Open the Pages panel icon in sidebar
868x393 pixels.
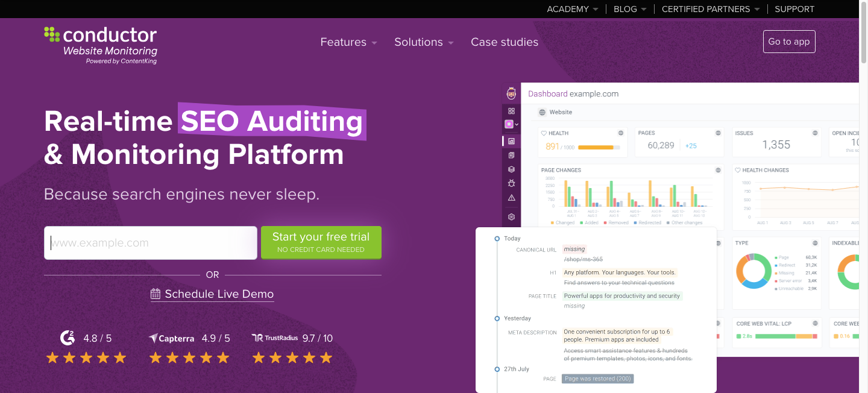tap(511, 155)
